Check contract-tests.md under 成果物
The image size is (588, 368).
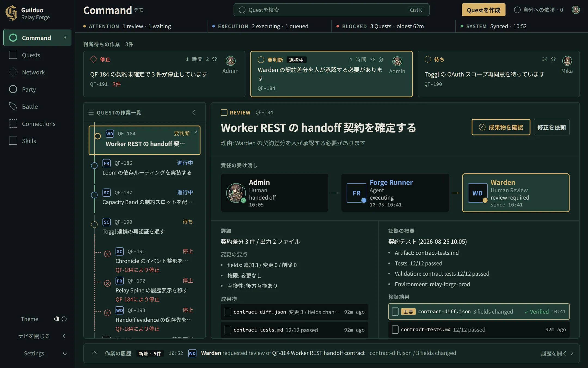[228, 330]
